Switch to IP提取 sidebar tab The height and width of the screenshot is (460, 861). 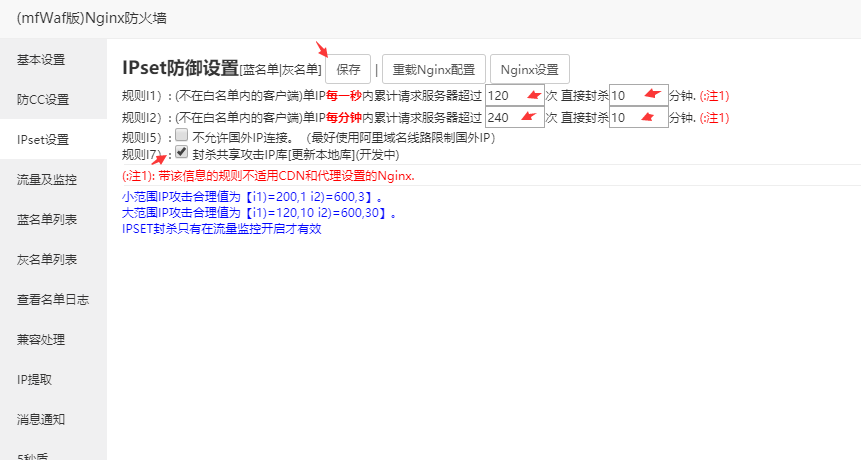[35, 380]
